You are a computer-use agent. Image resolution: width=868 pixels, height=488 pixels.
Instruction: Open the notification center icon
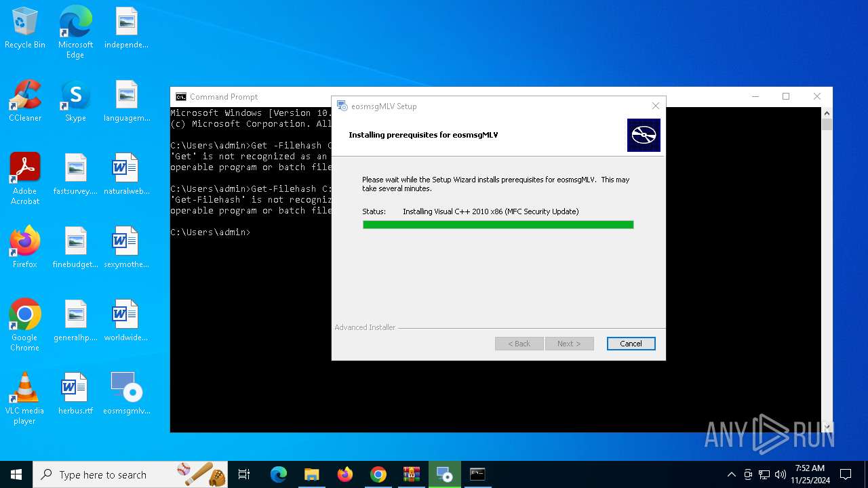click(x=846, y=474)
